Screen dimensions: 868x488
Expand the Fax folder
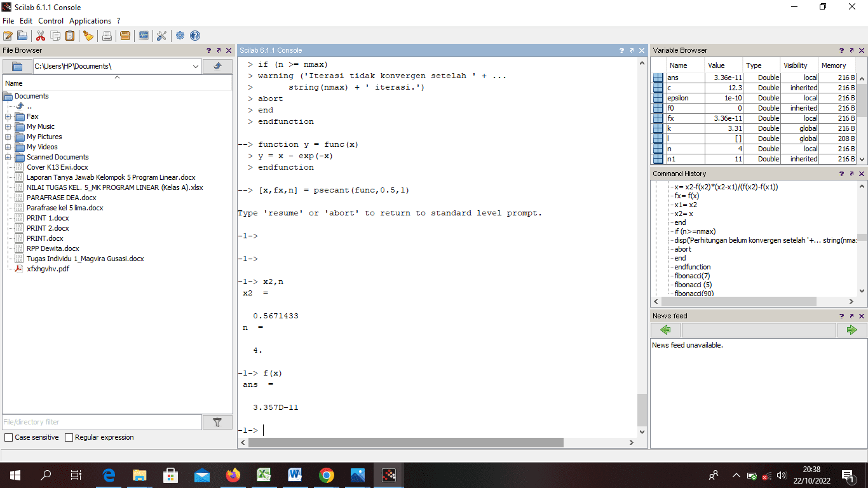[8, 116]
